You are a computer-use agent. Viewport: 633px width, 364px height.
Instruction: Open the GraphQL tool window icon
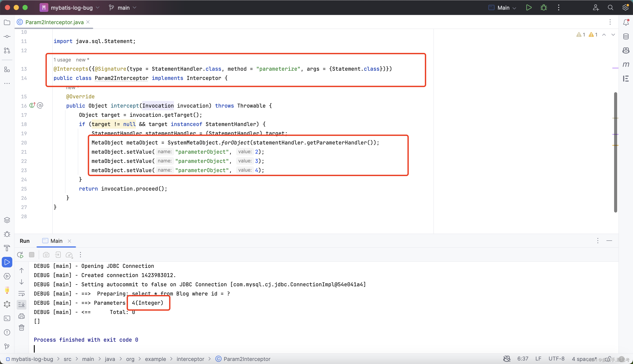tap(7, 304)
